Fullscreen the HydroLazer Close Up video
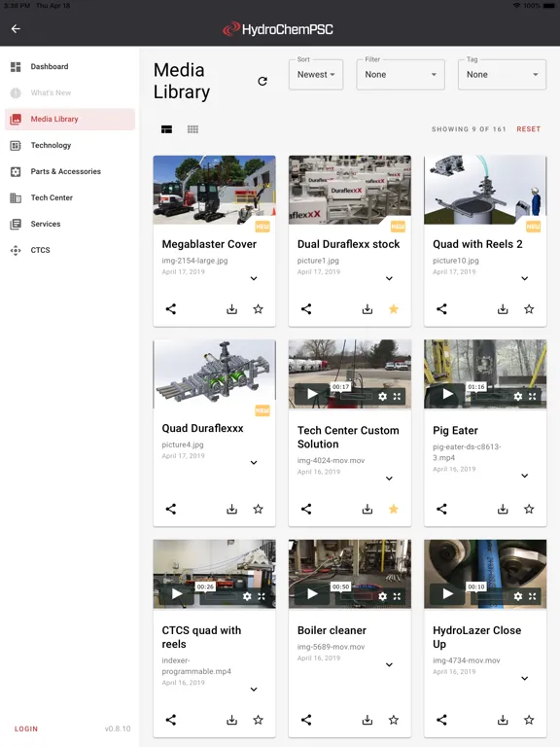Image resolution: width=560 pixels, height=747 pixels. tap(533, 596)
